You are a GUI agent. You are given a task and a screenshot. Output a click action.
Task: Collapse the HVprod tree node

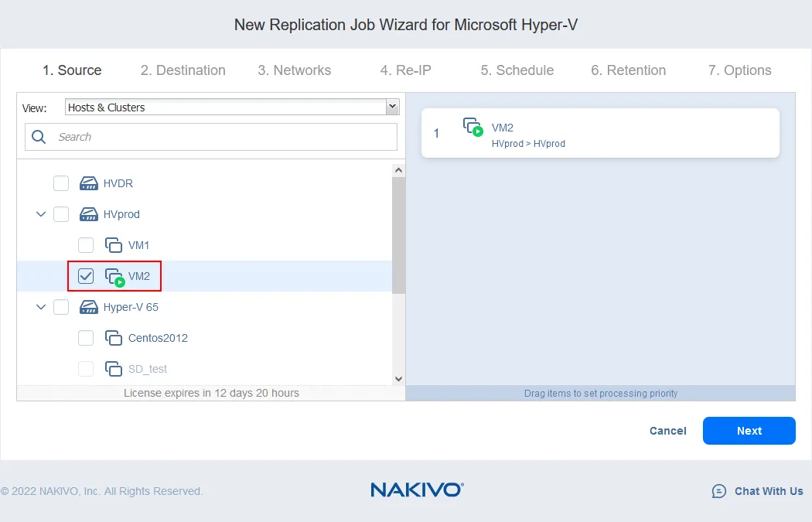(41, 214)
